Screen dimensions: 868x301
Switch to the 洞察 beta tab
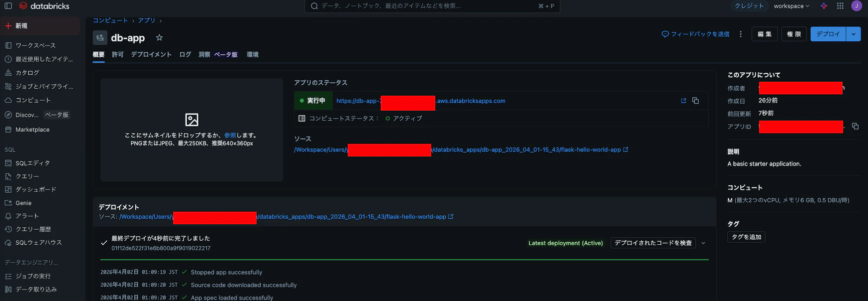click(x=218, y=54)
